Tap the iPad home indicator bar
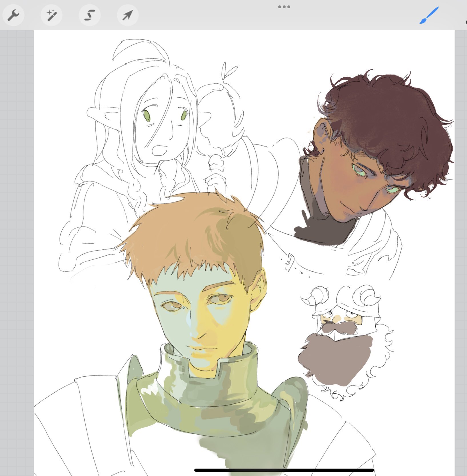The height and width of the screenshot is (476, 467). [284, 470]
